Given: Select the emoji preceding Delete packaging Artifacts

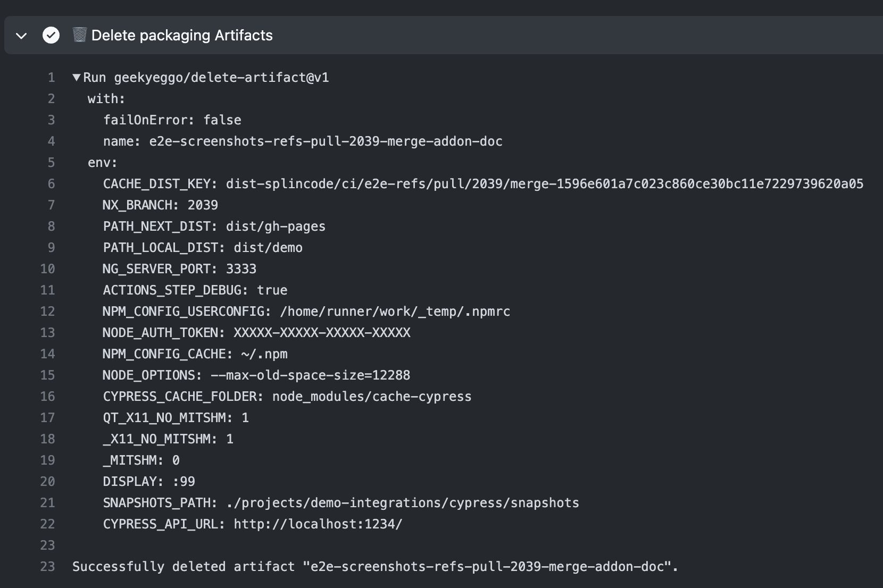Looking at the screenshot, I should pos(79,35).
